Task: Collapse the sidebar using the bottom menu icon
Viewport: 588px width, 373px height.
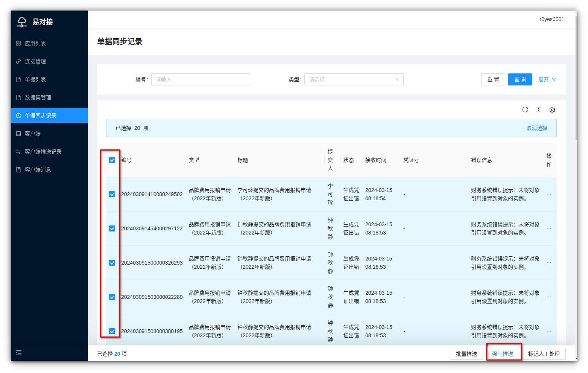Action: (19, 353)
